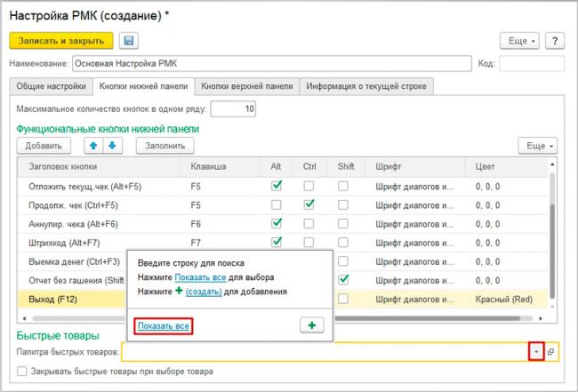Toggle Alt checkbox for Штрихкод row
The image size is (578, 392).
tap(276, 242)
